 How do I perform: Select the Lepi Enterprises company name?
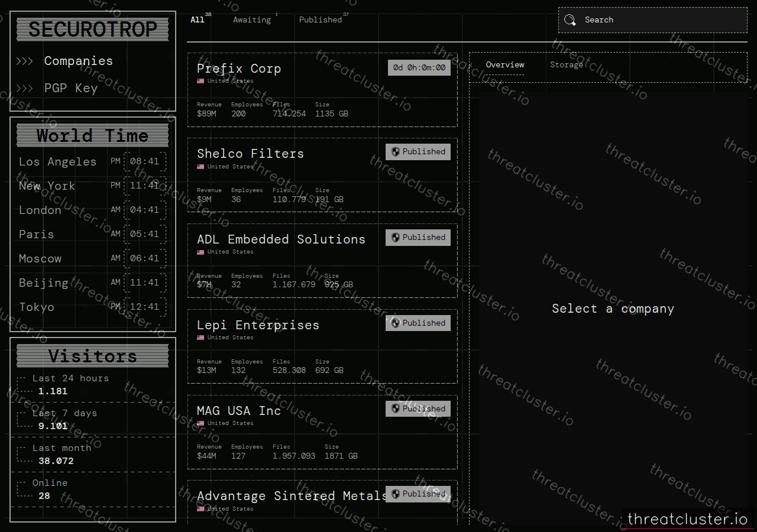pos(258,325)
